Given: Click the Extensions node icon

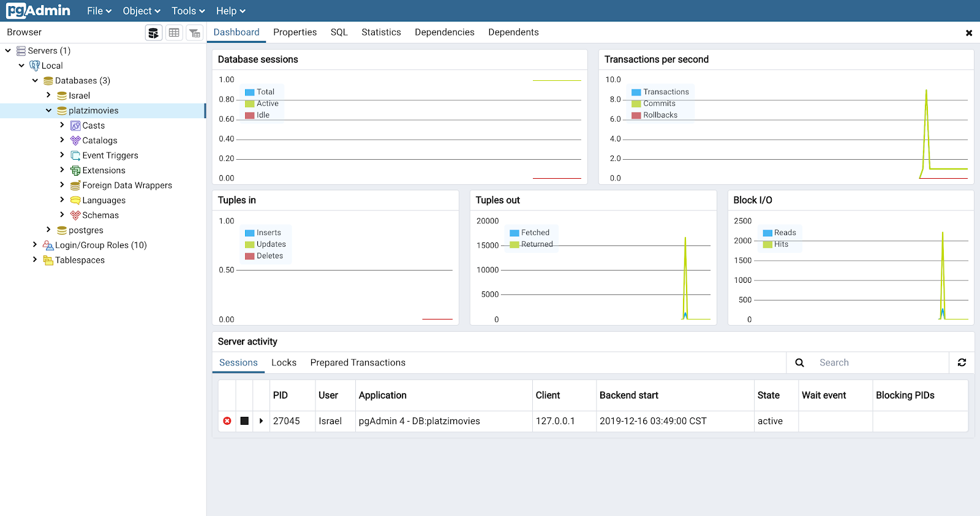Looking at the screenshot, I should click(75, 171).
